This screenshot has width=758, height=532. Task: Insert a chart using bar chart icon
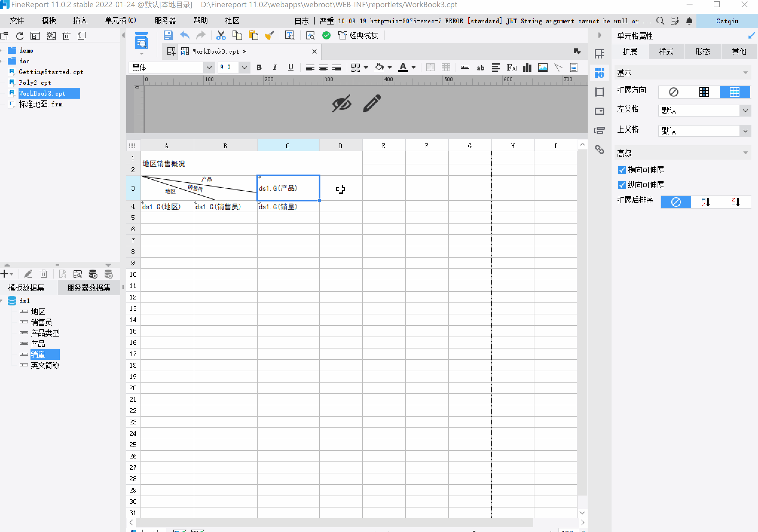tap(527, 68)
